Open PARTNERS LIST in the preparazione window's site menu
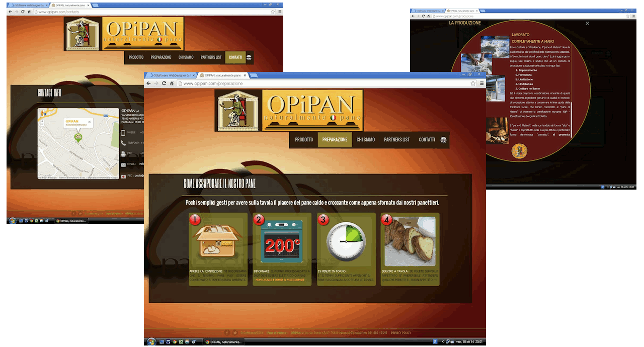Screen dimensions: 644x347 (x=397, y=140)
